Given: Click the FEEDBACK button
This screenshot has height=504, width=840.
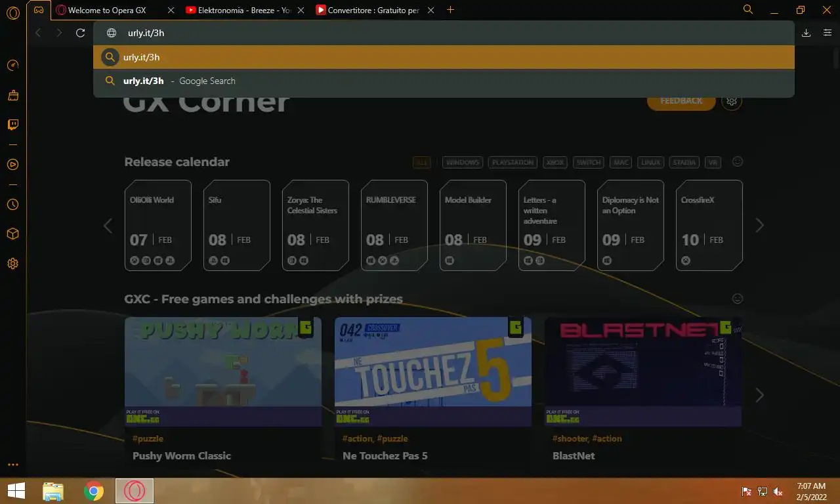Looking at the screenshot, I should [681, 101].
